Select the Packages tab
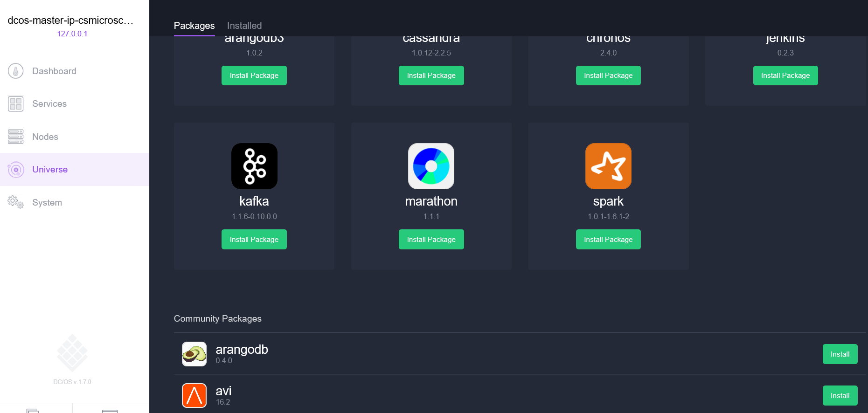Viewport: 868px width, 413px height. 194,26
